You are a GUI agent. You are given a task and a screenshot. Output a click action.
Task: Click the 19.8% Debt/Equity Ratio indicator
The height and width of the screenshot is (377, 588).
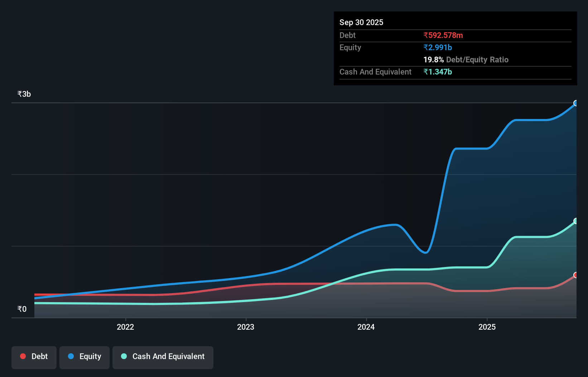pyautogui.click(x=434, y=60)
